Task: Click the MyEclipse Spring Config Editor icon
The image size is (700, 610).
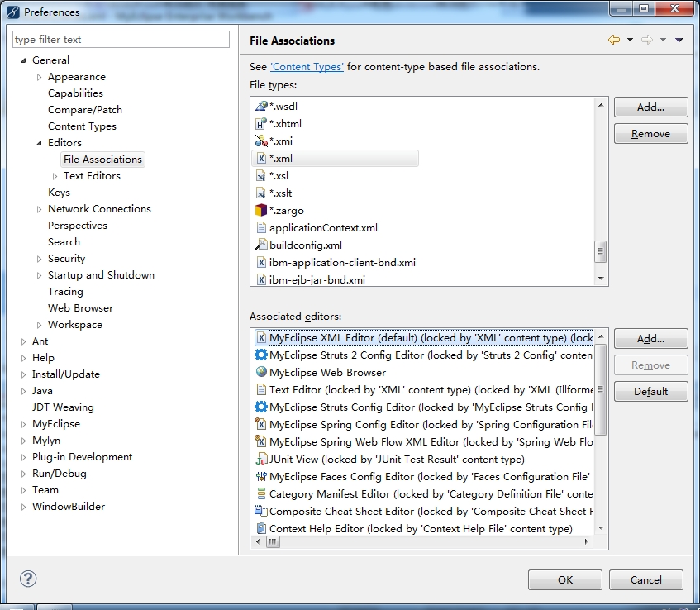Action: tap(260, 424)
